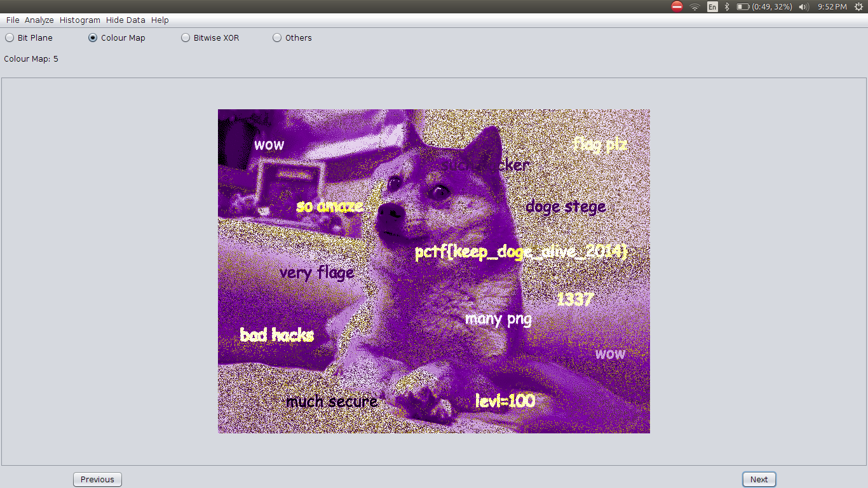Click the 'many png' text in image
This screenshot has width=868, height=488.
coord(498,319)
